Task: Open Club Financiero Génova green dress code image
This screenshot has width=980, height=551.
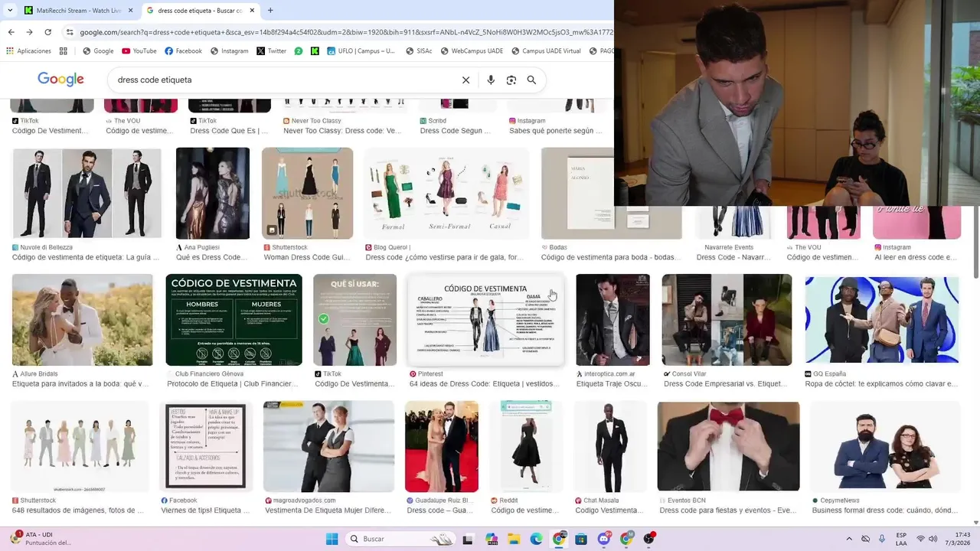Action: click(x=234, y=320)
